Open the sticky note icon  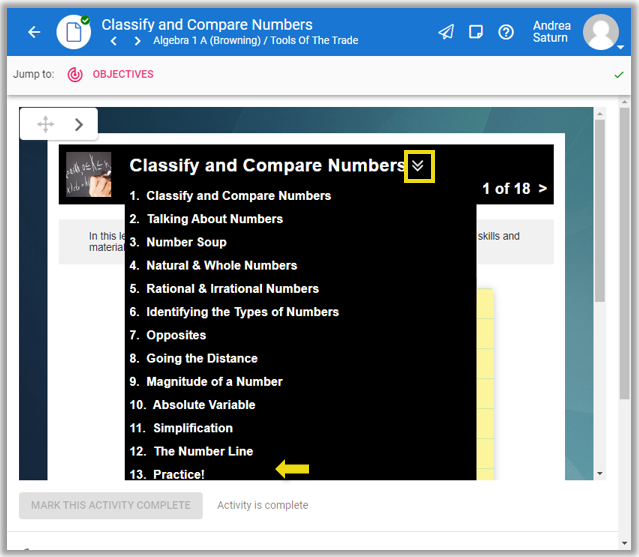click(476, 32)
